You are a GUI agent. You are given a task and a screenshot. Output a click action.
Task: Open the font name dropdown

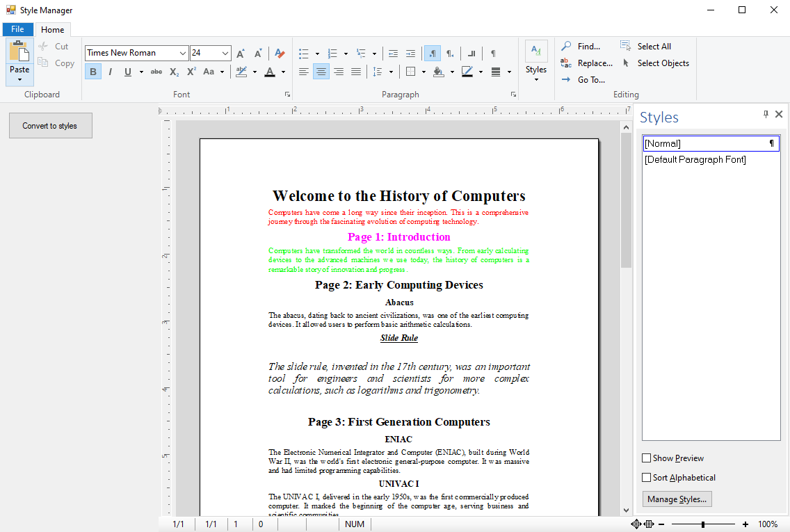coord(183,53)
